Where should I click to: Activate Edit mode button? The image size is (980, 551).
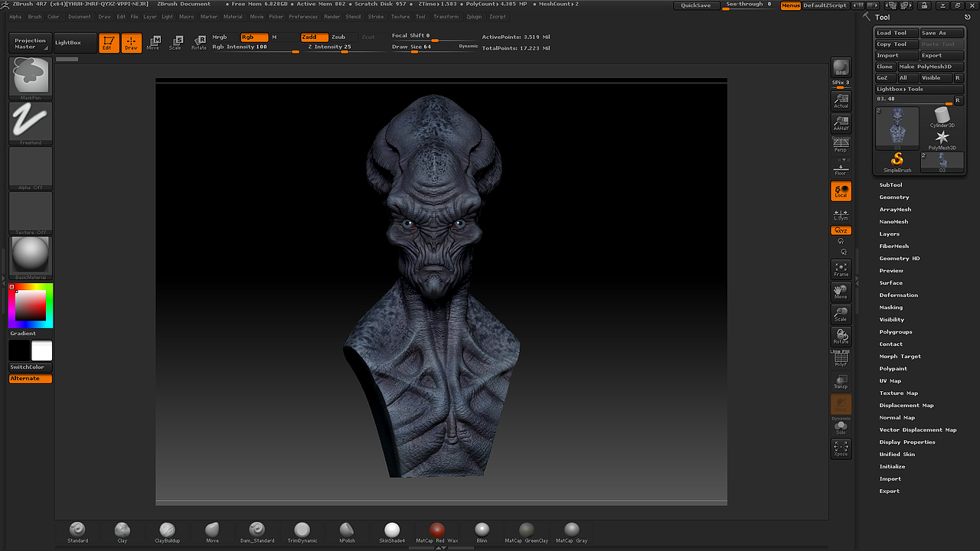(109, 43)
